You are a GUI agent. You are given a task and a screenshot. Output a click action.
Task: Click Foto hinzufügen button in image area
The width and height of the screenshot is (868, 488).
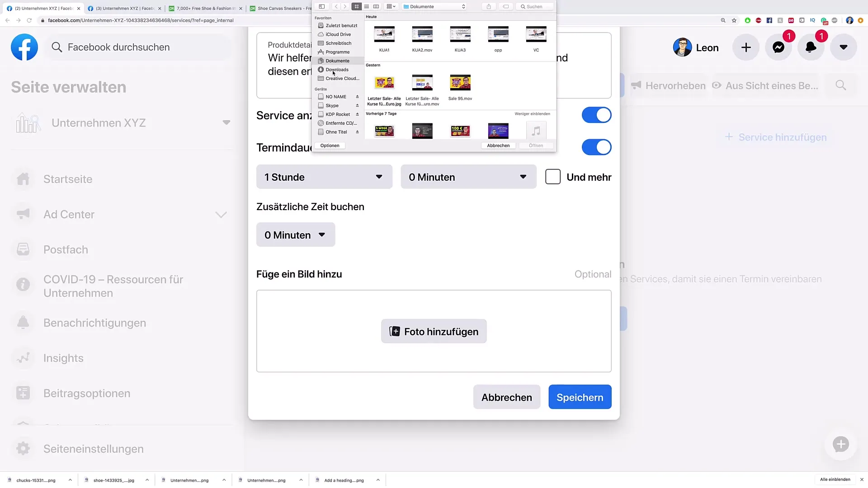click(434, 332)
